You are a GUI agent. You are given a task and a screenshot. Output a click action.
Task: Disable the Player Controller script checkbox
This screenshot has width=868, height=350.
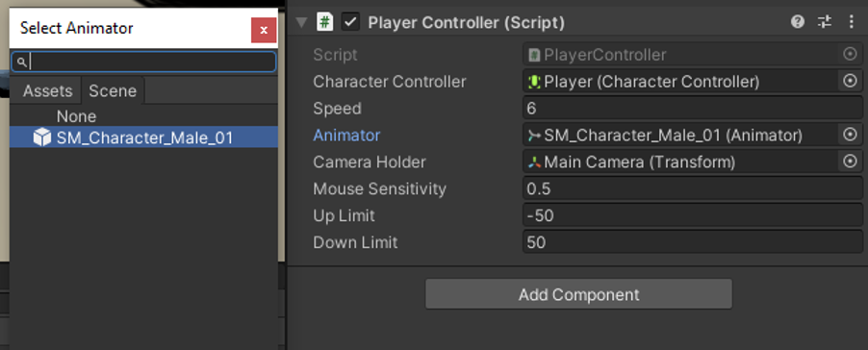(x=351, y=22)
